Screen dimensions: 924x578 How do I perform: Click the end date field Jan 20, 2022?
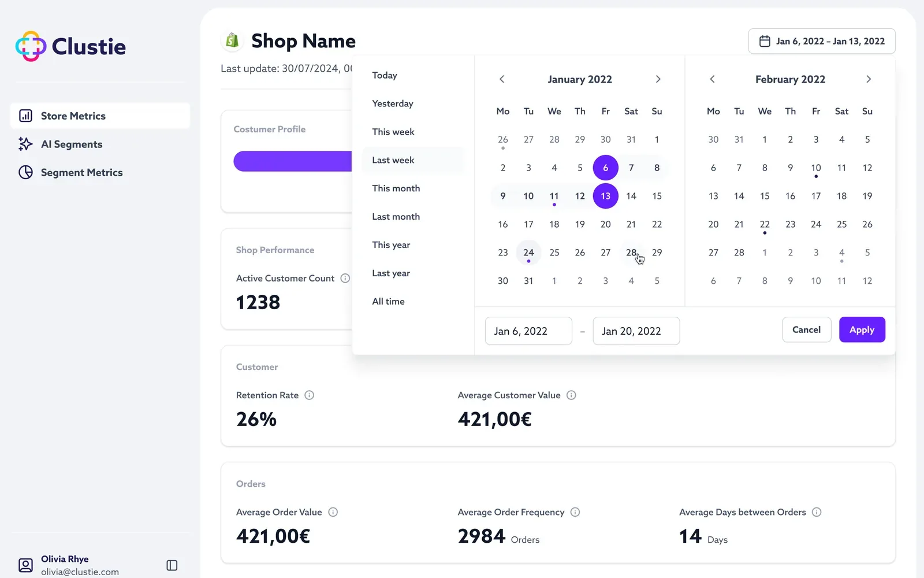point(636,331)
